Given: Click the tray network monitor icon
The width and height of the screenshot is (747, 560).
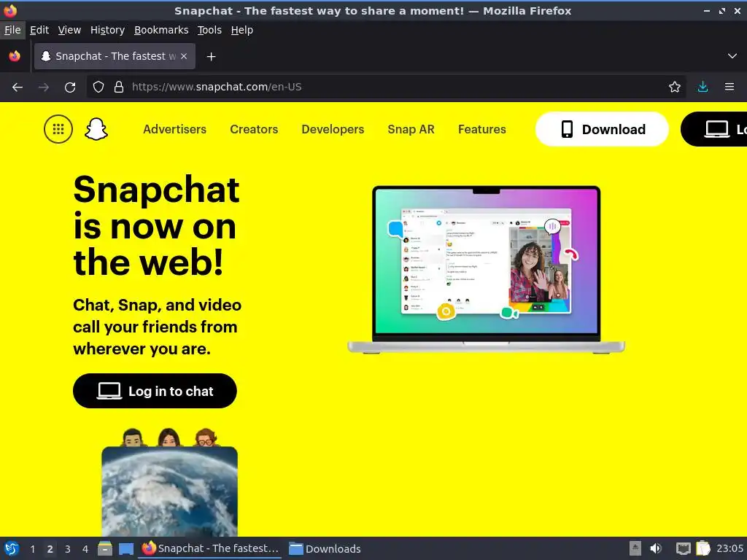Looking at the screenshot, I should [x=683, y=548].
